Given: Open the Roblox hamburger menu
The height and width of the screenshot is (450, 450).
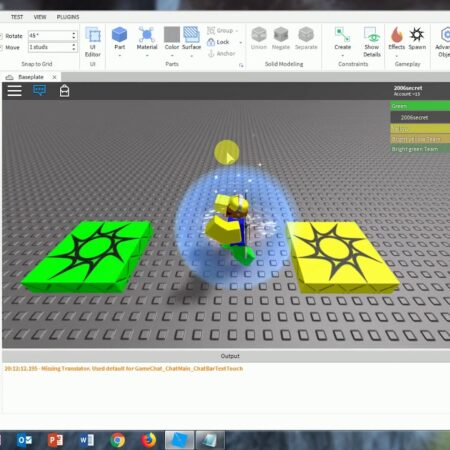Looking at the screenshot, I should pyautogui.click(x=15, y=91).
